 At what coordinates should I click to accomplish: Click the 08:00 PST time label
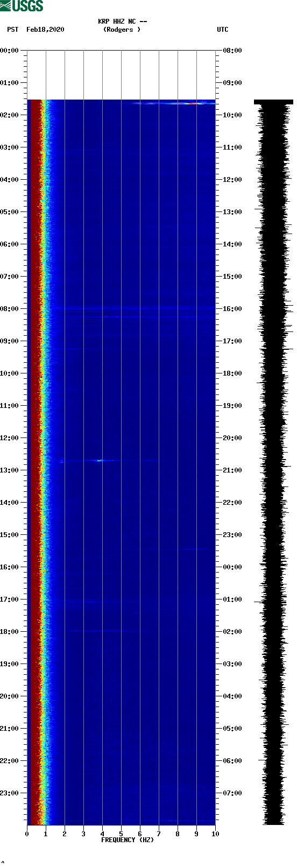(10, 309)
